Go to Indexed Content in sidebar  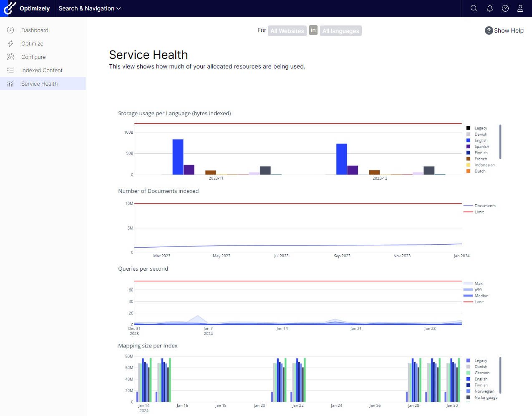coord(42,70)
